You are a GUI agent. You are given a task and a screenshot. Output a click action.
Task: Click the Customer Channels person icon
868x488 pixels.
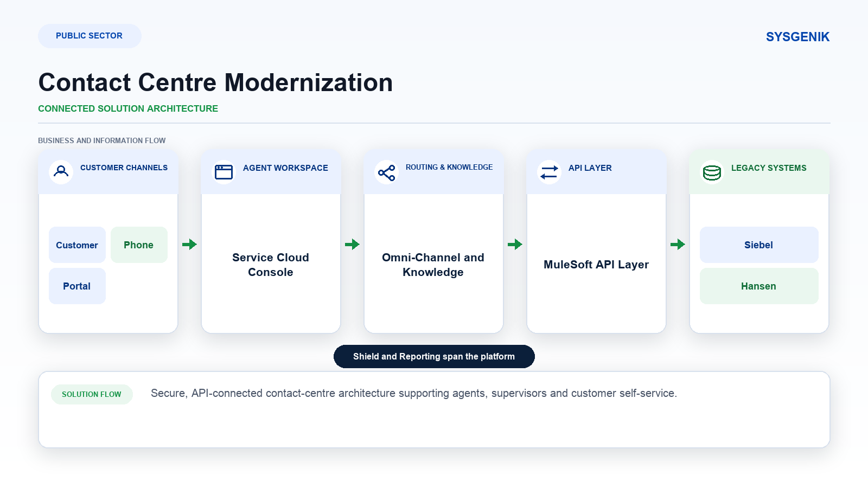(61, 172)
